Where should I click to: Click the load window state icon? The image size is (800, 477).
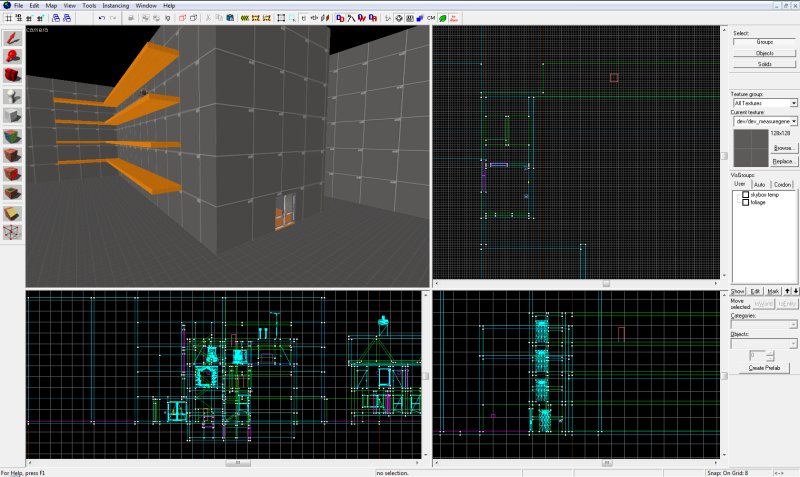[x=56, y=18]
